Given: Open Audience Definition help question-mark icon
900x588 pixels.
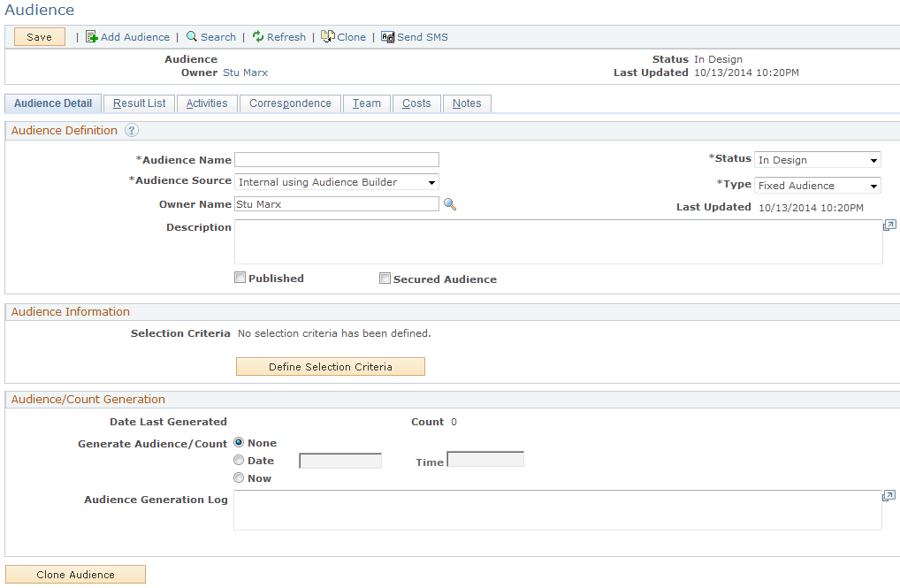Looking at the screenshot, I should coord(132,130).
